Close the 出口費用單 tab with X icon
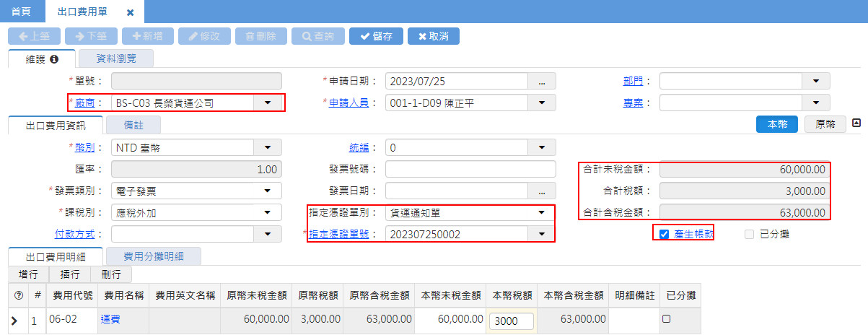This screenshot has width=868, height=335. click(x=130, y=12)
